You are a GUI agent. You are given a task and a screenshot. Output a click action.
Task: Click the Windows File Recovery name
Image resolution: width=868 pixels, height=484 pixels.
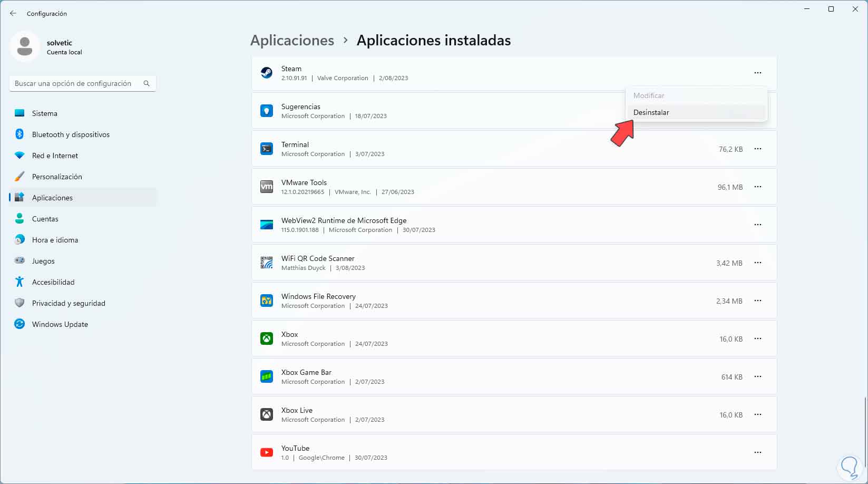click(x=318, y=296)
